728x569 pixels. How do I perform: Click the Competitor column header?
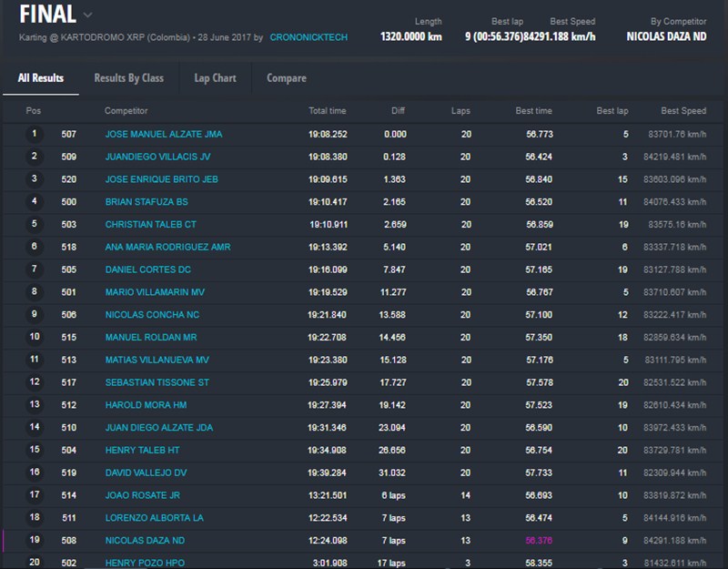tap(126, 111)
